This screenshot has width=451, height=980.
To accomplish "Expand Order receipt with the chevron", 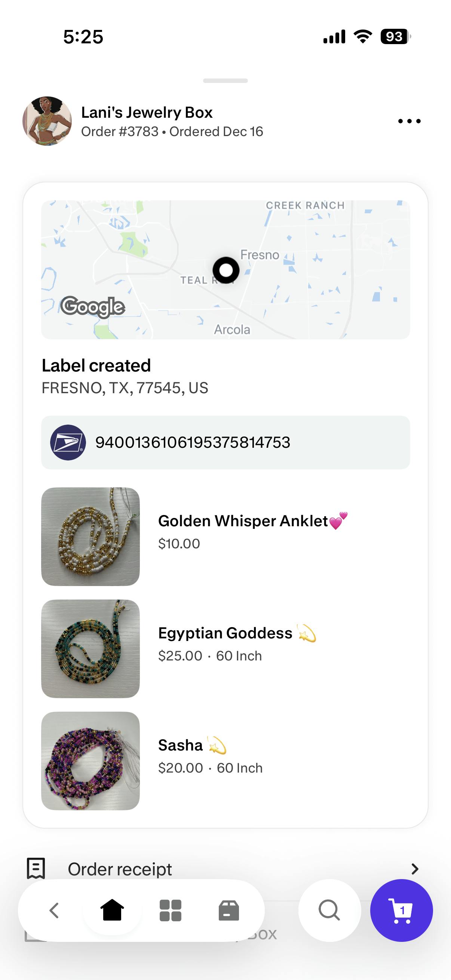I will (415, 869).
